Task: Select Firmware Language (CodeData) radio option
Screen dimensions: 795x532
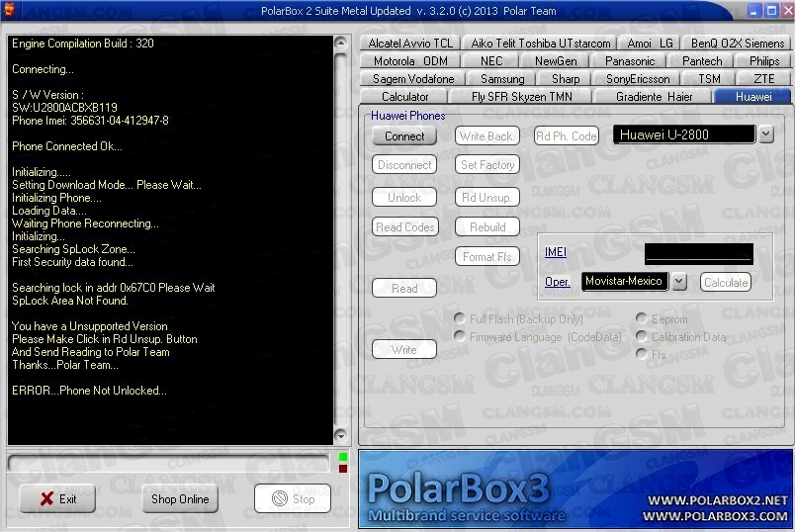Action: (460, 336)
